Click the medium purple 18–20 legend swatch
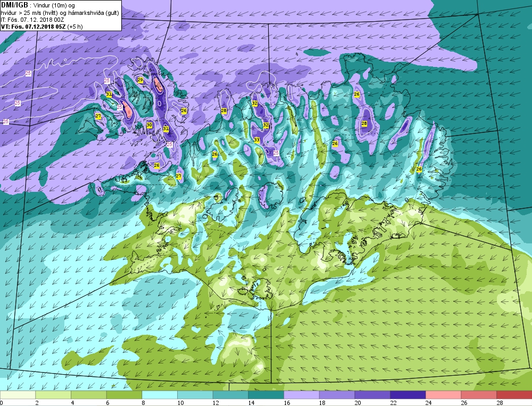This screenshot has width=532, height=406. tap(337, 395)
